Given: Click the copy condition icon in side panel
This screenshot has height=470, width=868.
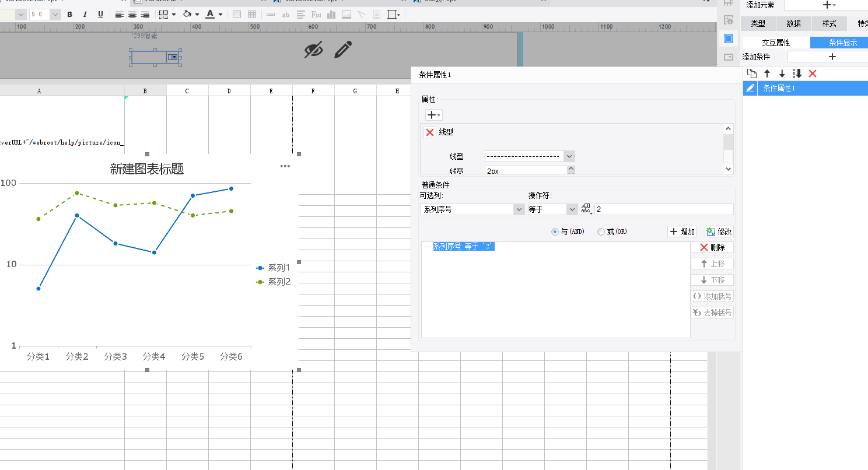Looking at the screenshot, I should tap(752, 73).
